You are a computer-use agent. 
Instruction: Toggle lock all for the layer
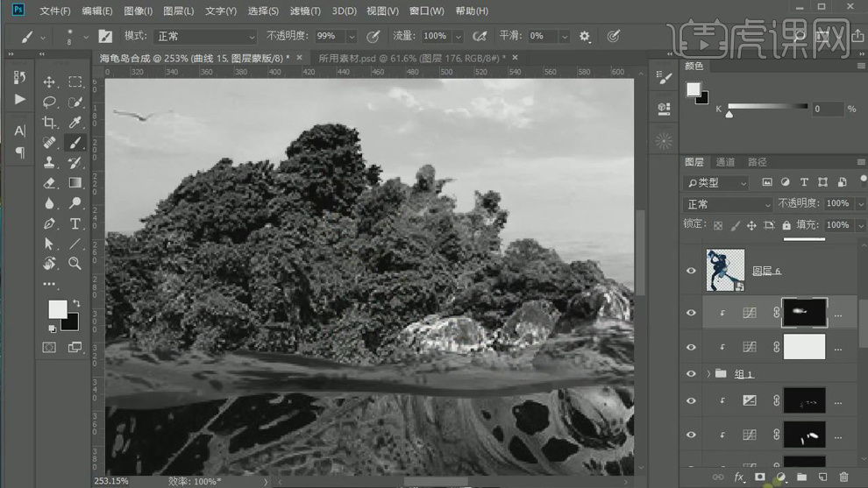click(786, 225)
